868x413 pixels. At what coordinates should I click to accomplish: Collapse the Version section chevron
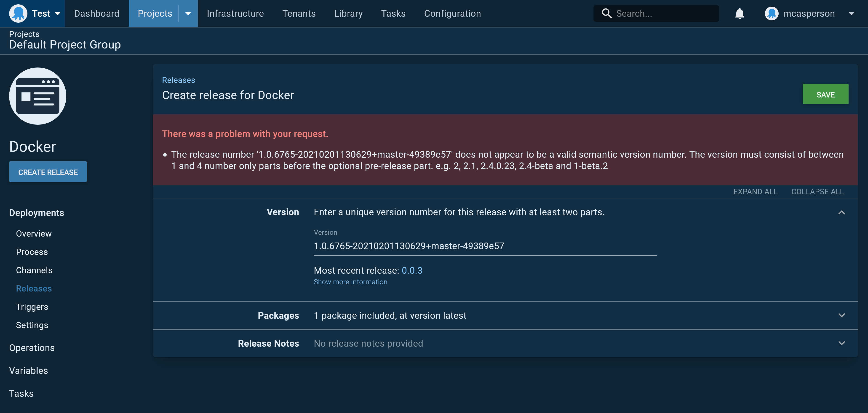click(841, 212)
